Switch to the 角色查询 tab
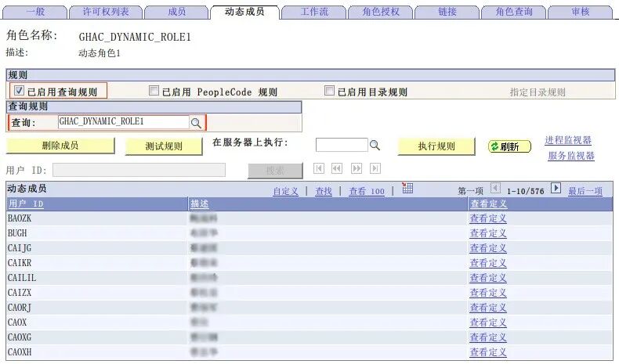Image resolution: width=619 pixels, height=364 pixels. [513, 12]
